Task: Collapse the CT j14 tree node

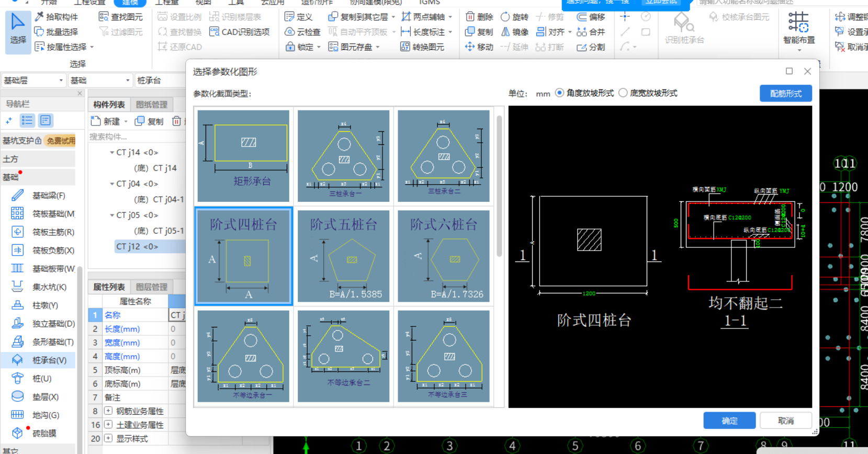Action: tap(112, 153)
